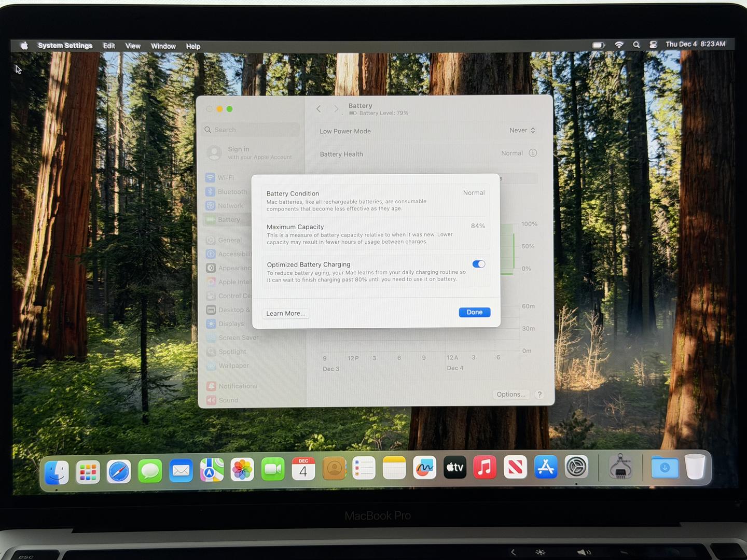Image resolution: width=747 pixels, height=560 pixels.
Task: Open Contacts from the Dock
Action: [x=334, y=469]
